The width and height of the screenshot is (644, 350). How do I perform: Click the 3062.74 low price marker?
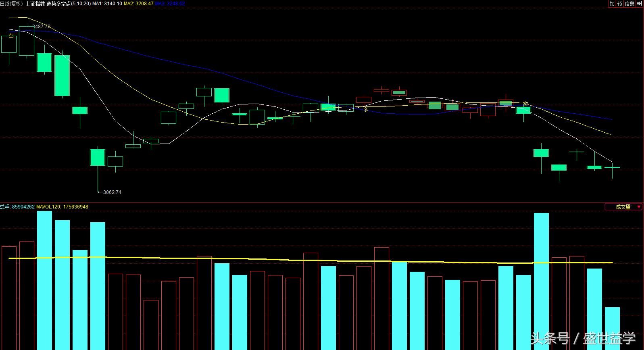(112, 192)
